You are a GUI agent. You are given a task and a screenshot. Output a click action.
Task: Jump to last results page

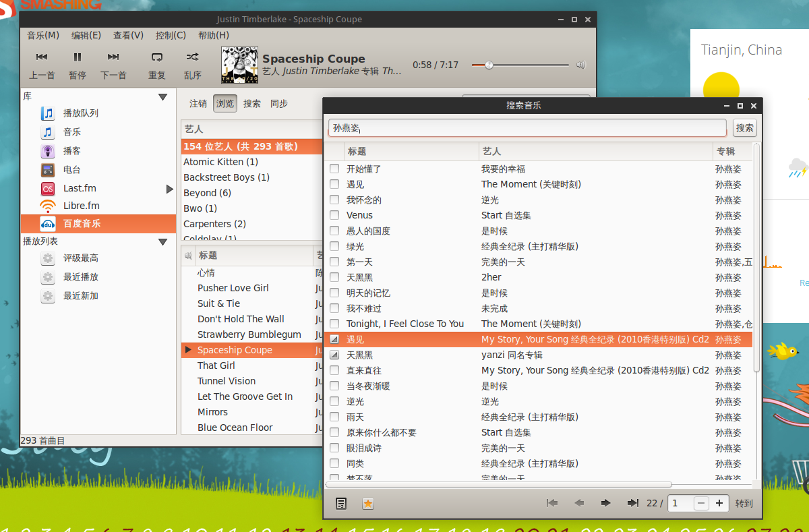tap(632, 503)
